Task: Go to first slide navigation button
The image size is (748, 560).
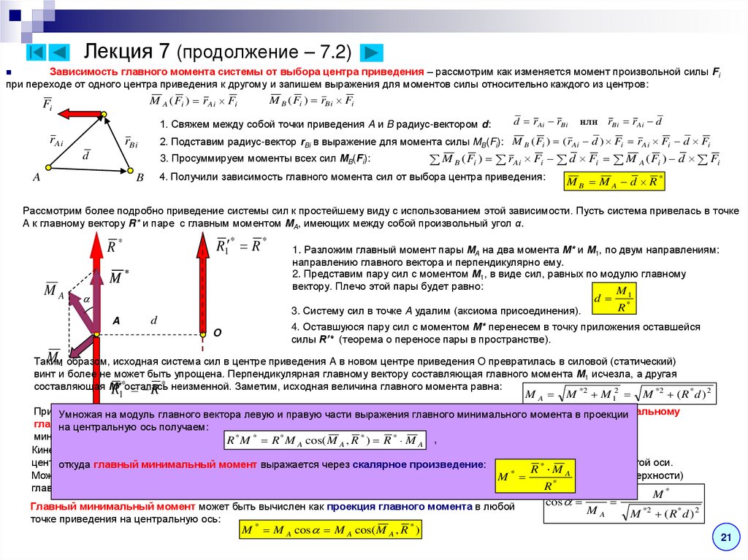Action: pos(36,52)
